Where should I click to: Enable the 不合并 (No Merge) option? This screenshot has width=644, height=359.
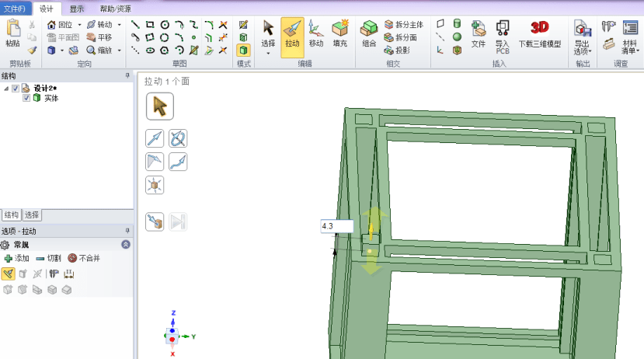84,258
